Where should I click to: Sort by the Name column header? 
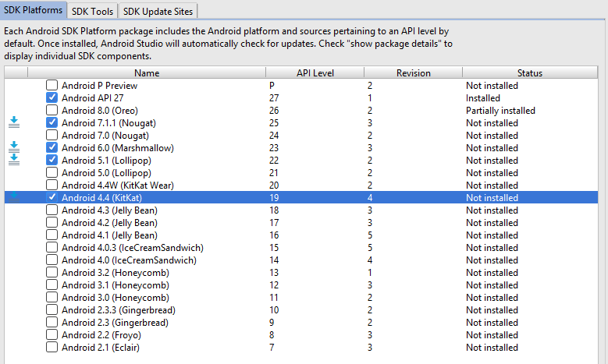click(x=146, y=72)
